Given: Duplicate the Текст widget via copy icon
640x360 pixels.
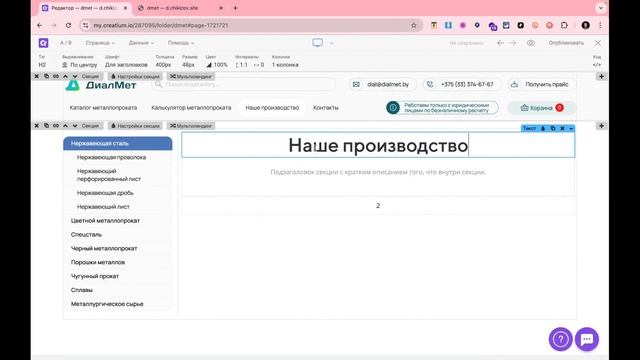Looking at the screenshot, I should [553, 128].
